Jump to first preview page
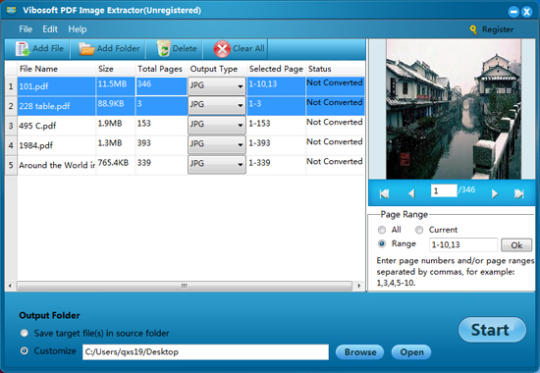 [x=384, y=194]
